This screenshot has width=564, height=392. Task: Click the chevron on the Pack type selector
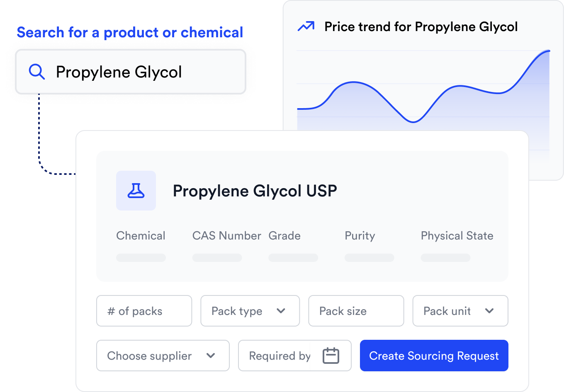pos(282,311)
